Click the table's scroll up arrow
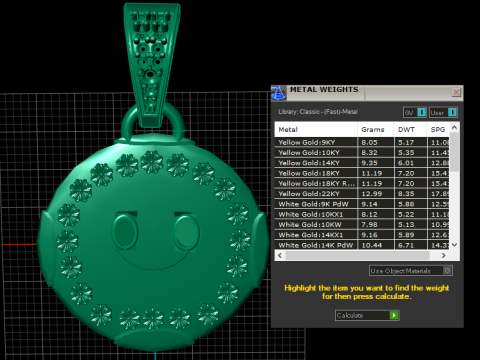Screen dimensions: 480x360 click(x=454, y=127)
